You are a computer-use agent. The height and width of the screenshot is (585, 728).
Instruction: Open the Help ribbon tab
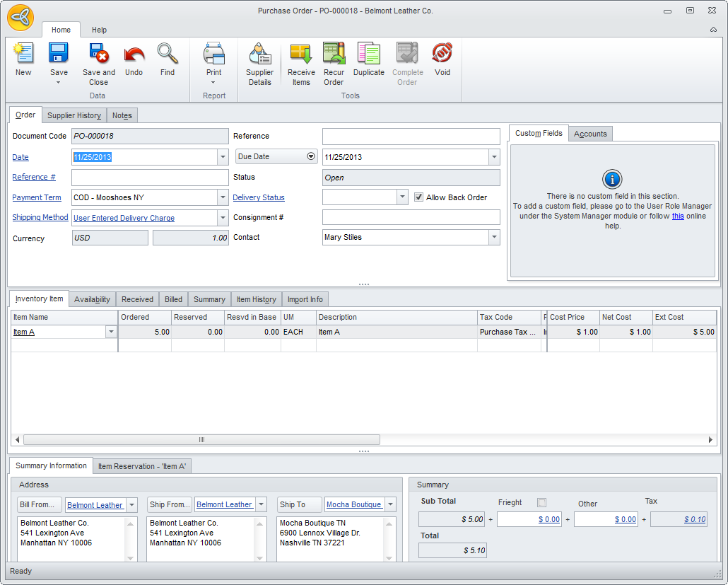(x=99, y=30)
